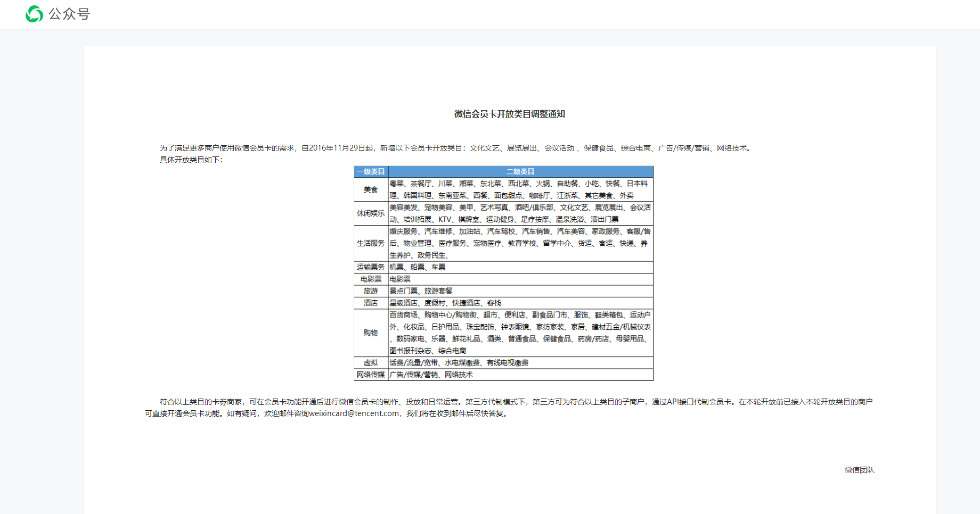980x514 pixels.
Task: Click the cell starting with 婚庆服务、汽车维修
Action: coord(520,243)
